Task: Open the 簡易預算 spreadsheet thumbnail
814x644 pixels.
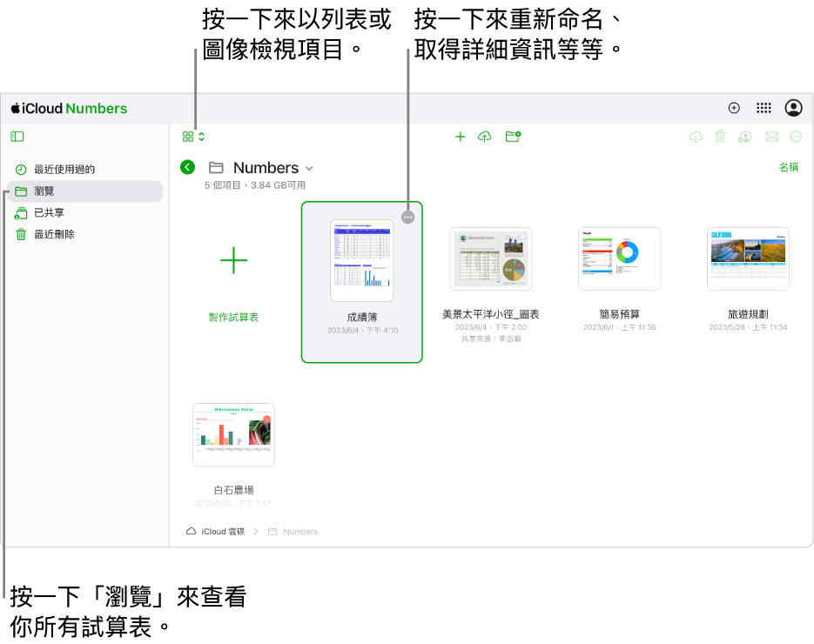Action: click(x=619, y=258)
